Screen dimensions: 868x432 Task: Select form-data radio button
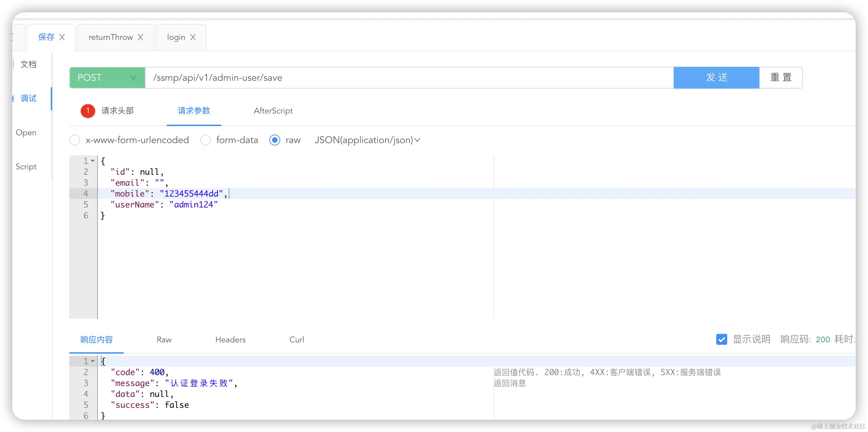coord(206,140)
